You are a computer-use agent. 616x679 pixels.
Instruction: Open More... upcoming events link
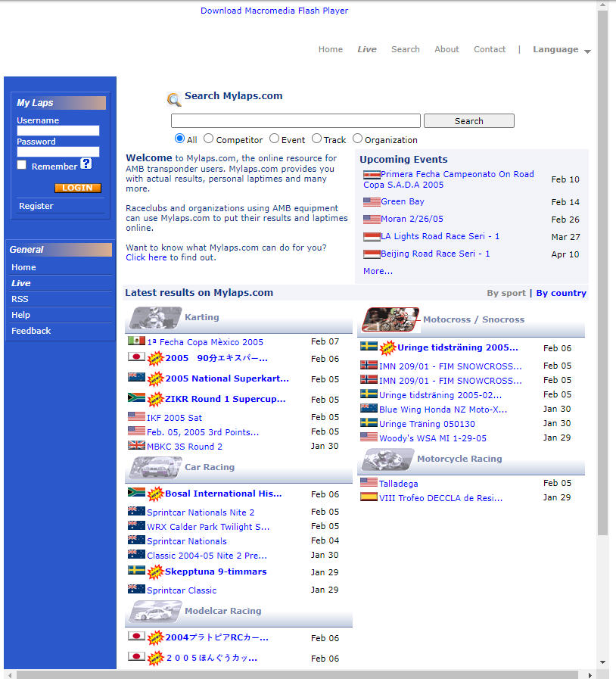(x=378, y=271)
